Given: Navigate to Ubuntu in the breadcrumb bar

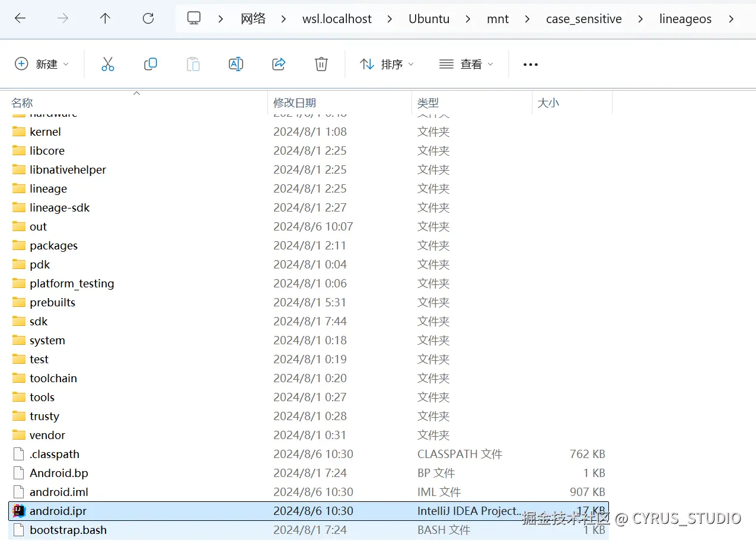Looking at the screenshot, I should point(429,18).
